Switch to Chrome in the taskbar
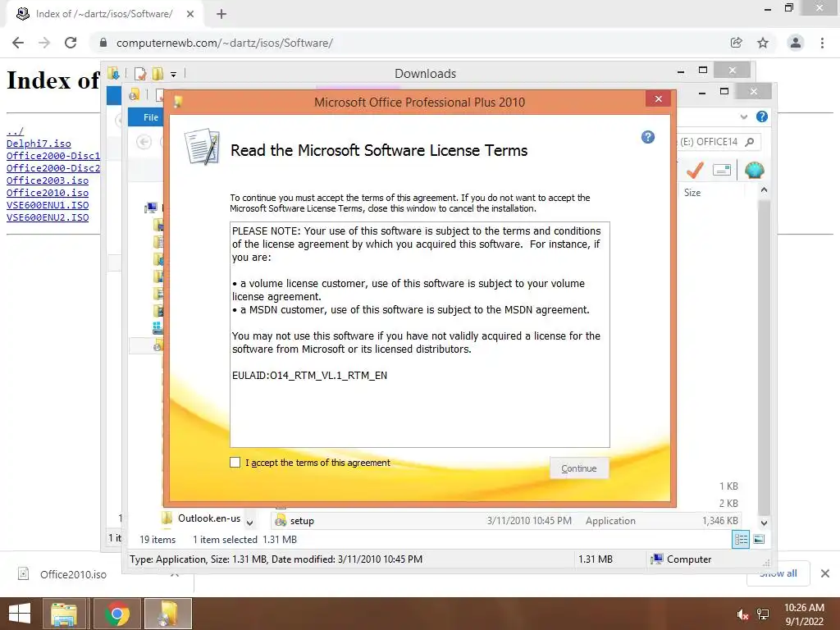The image size is (840, 630). (x=116, y=614)
